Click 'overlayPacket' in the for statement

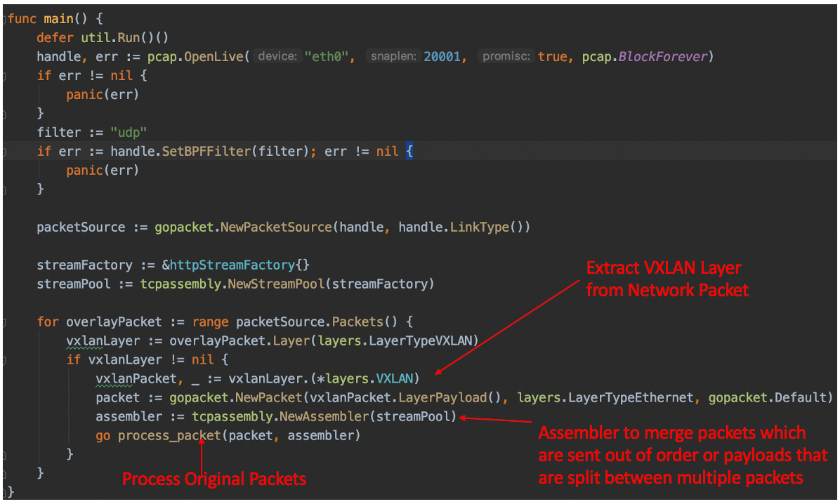114,322
